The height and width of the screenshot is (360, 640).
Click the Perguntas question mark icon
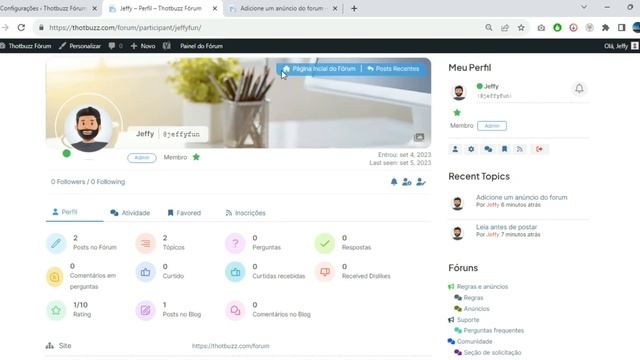[235, 243]
